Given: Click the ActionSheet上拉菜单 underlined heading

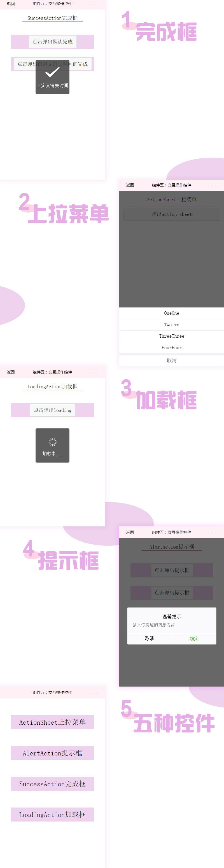Looking at the screenshot, I should [172, 199].
